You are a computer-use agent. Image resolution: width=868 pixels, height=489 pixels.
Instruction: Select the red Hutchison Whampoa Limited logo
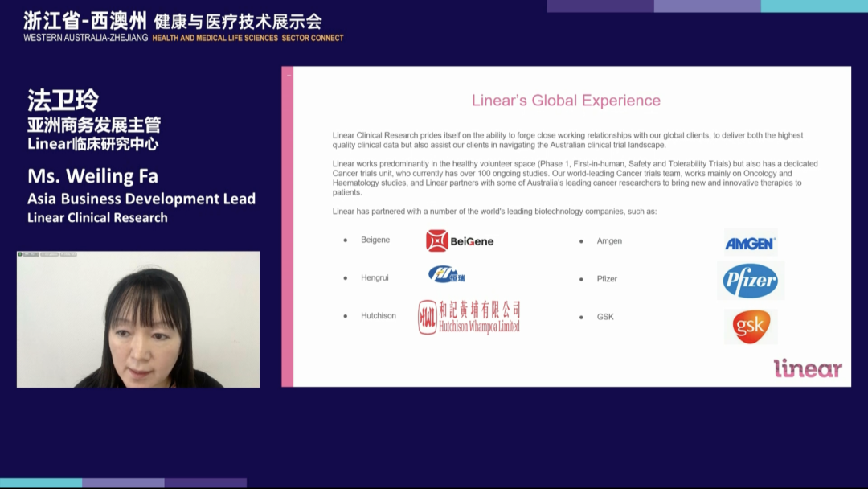pyautogui.click(x=469, y=318)
